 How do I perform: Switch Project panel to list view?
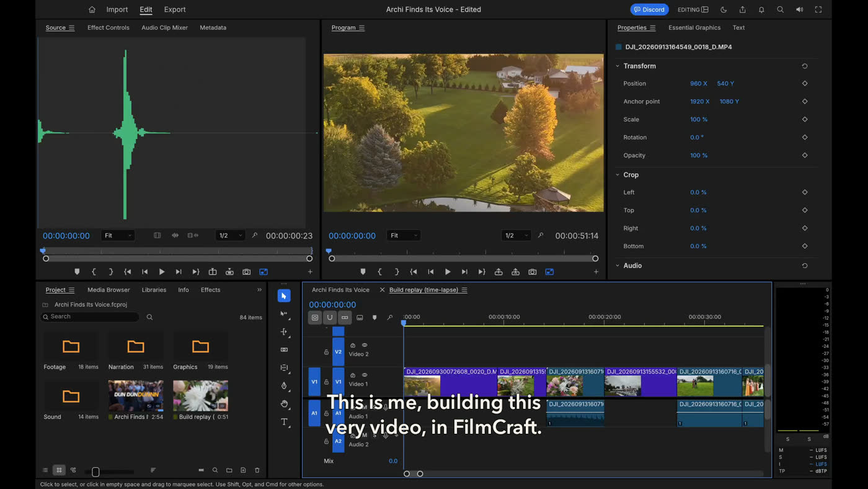pyautogui.click(x=45, y=470)
